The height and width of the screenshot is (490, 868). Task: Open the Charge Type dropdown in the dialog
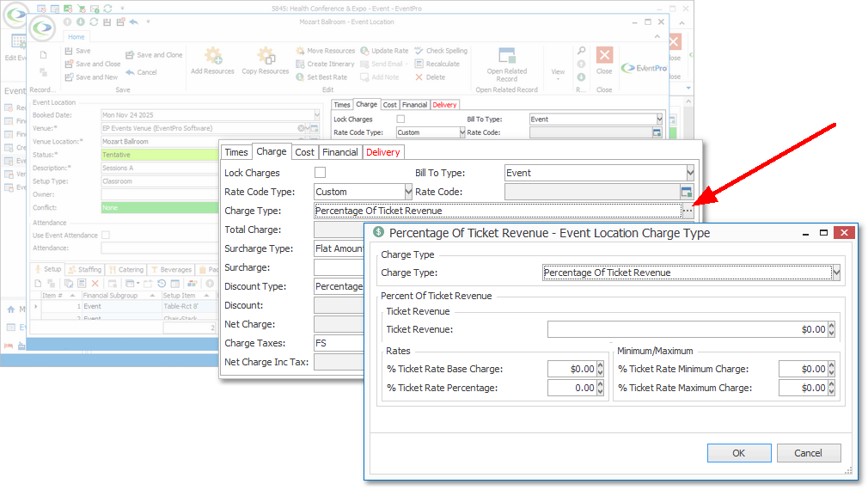coord(836,273)
